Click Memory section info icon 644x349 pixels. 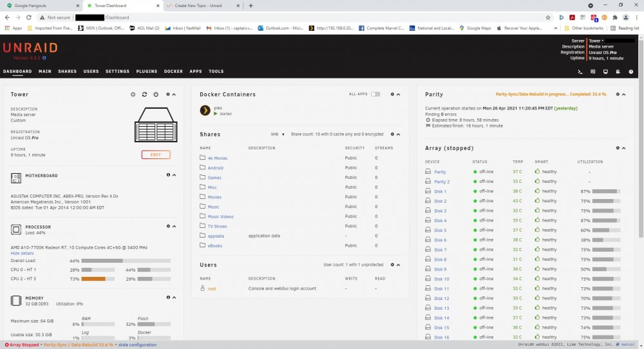coord(168,297)
